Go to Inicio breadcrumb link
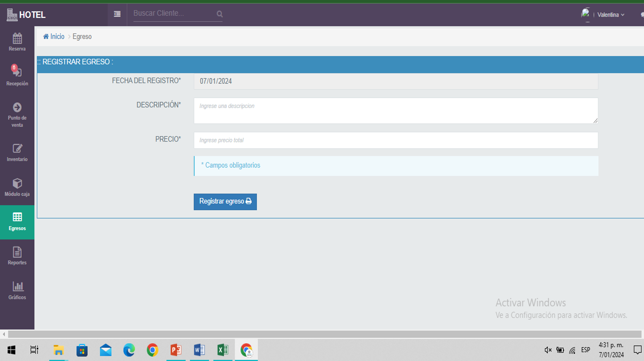Image resolution: width=644 pixels, height=361 pixels. 54,36
